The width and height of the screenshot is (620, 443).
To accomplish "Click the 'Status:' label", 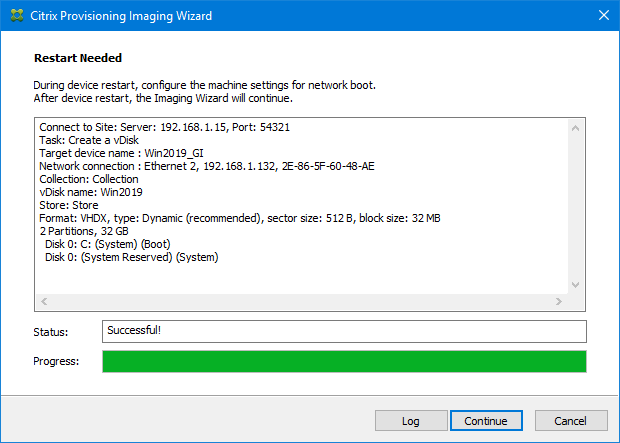I will click(x=51, y=332).
